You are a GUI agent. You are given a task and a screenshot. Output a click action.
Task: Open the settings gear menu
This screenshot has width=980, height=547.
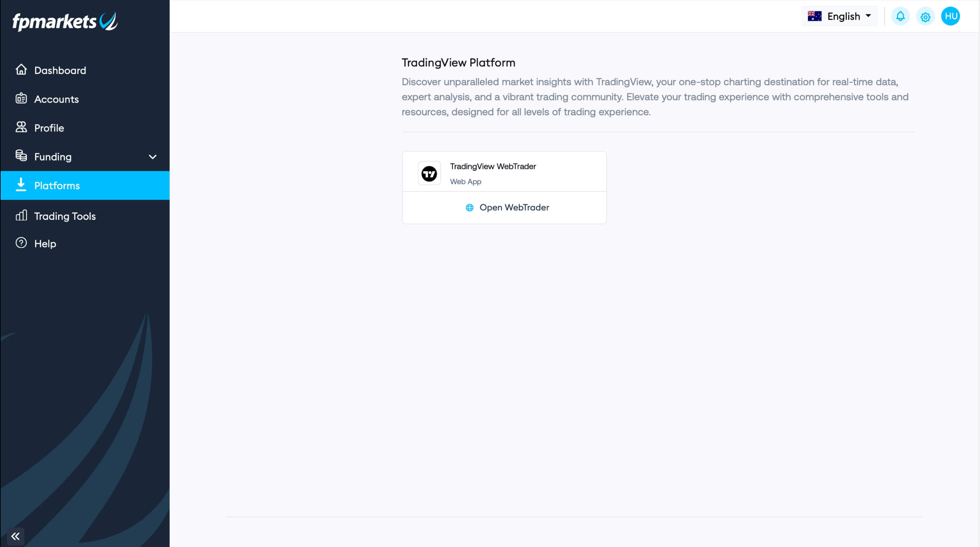point(925,15)
